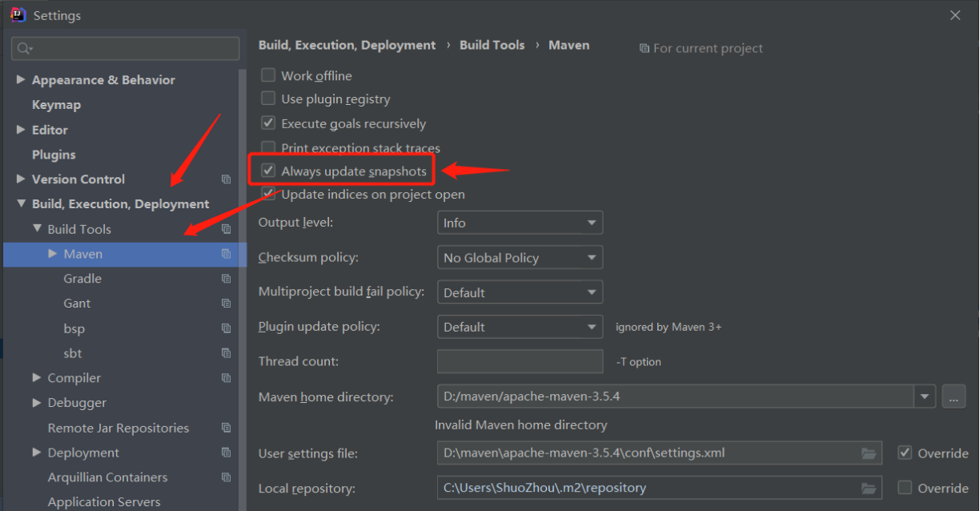Click the Thread count input field
Image resolution: width=980 pixels, height=511 pixels.
point(520,361)
